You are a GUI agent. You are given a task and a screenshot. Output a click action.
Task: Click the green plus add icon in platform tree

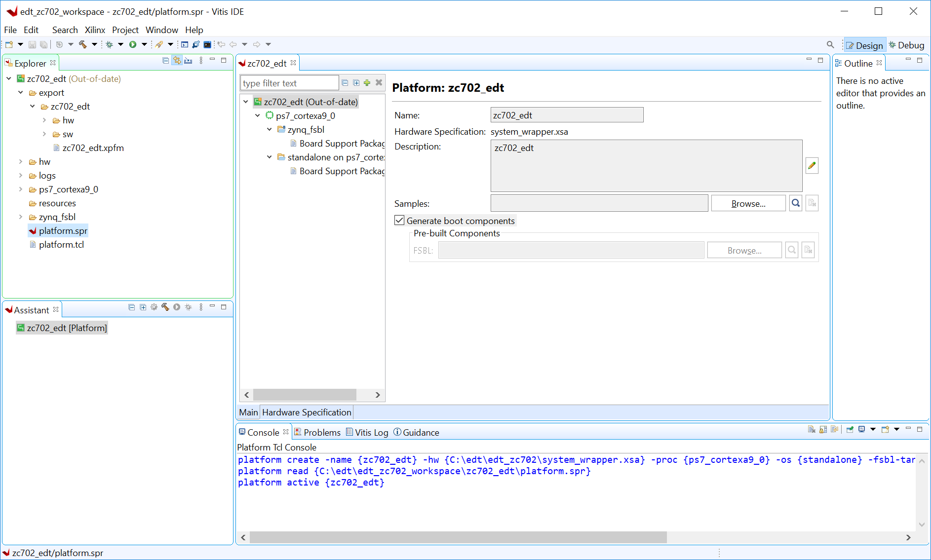[367, 83]
